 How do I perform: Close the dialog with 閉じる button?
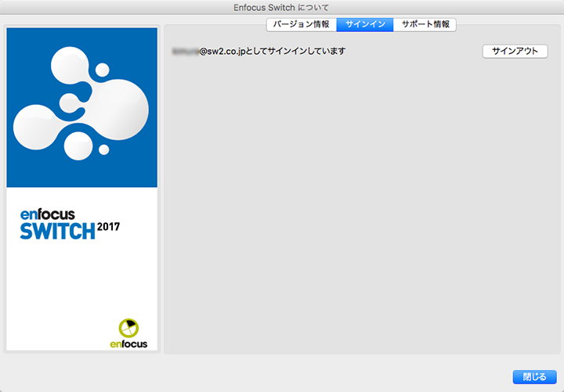pyautogui.click(x=534, y=377)
